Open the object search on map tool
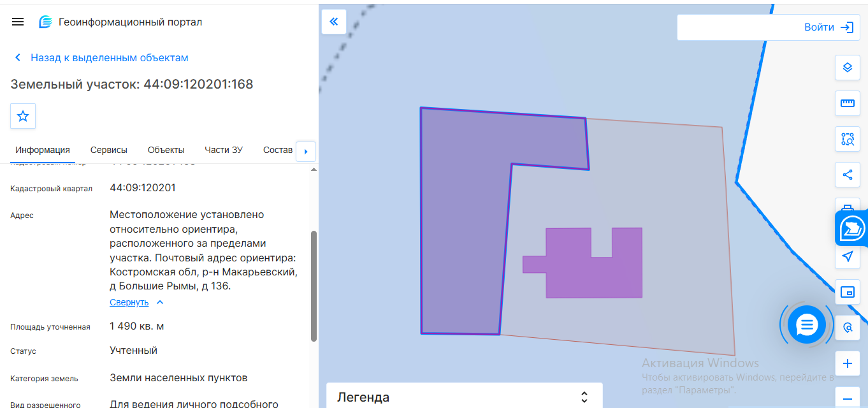This screenshot has height=408, width=868. click(x=847, y=328)
